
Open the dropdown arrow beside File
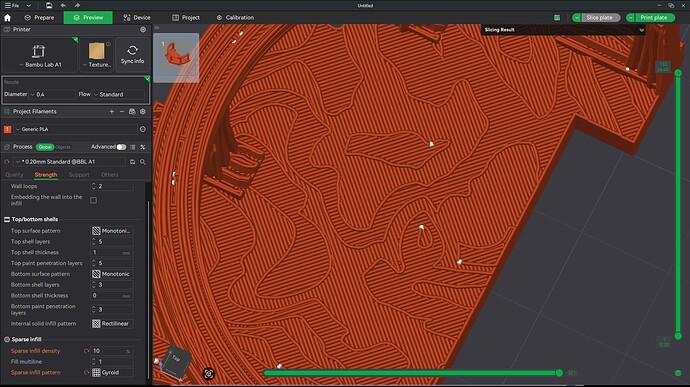pyautogui.click(x=29, y=5)
